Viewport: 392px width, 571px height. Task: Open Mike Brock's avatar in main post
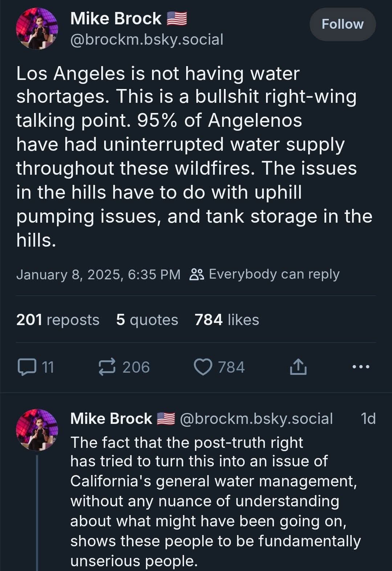(x=37, y=29)
